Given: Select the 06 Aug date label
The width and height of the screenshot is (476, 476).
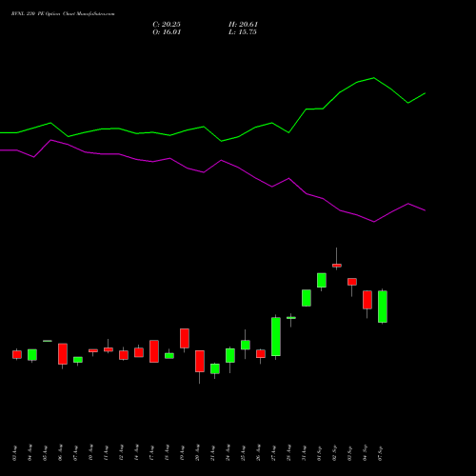Looking at the screenshot, I should (x=60, y=453).
